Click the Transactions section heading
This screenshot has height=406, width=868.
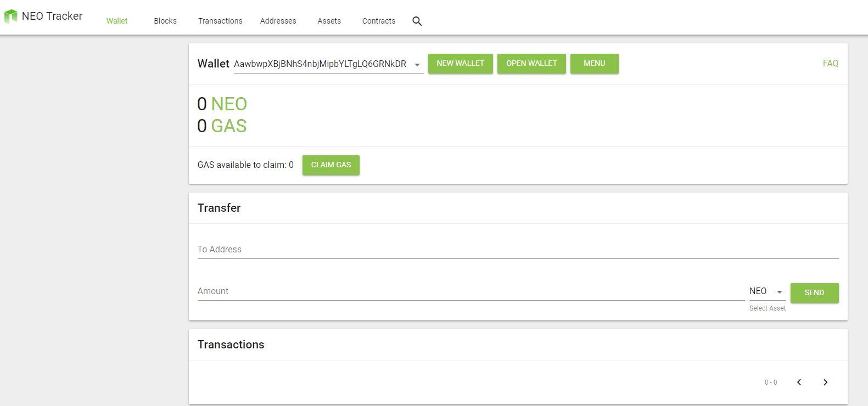[231, 345]
